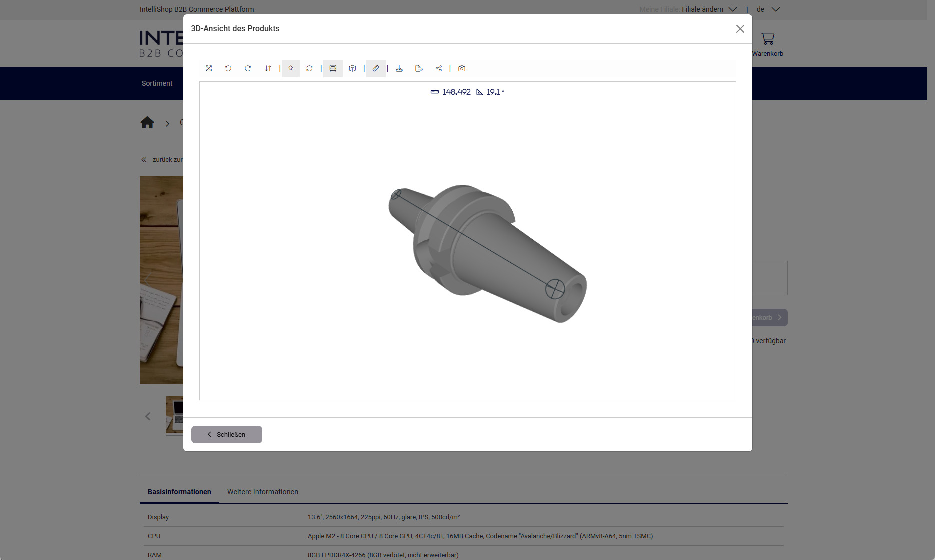Open the Filiale ändern dropdown
The width and height of the screenshot is (935, 560).
709,9
